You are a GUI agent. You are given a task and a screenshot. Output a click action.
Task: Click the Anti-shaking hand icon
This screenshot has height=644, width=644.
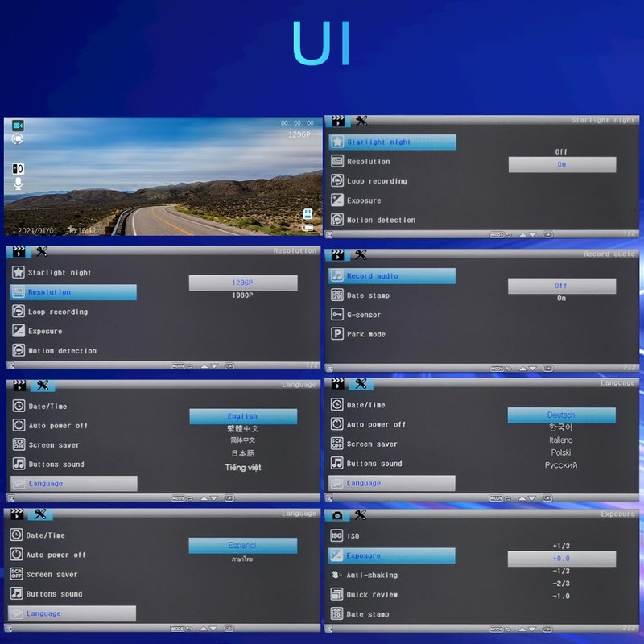point(337,575)
